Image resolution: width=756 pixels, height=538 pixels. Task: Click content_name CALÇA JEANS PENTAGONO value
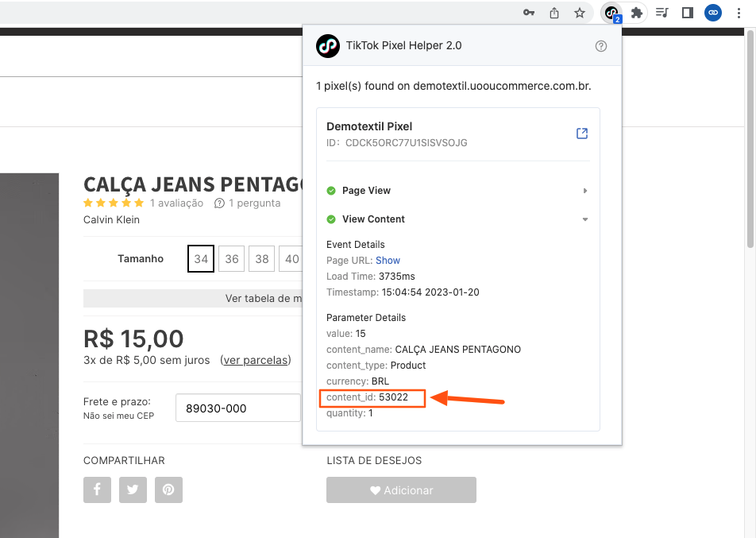[458, 350]
